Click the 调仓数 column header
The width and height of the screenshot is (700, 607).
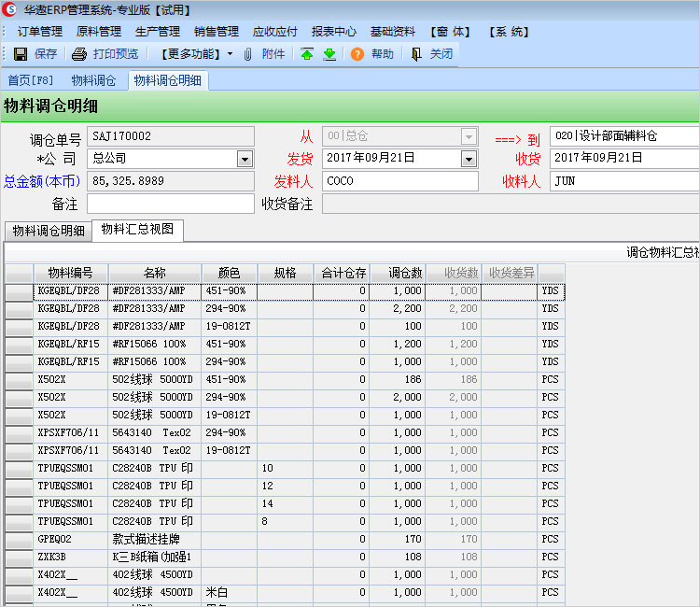point(398,273)
